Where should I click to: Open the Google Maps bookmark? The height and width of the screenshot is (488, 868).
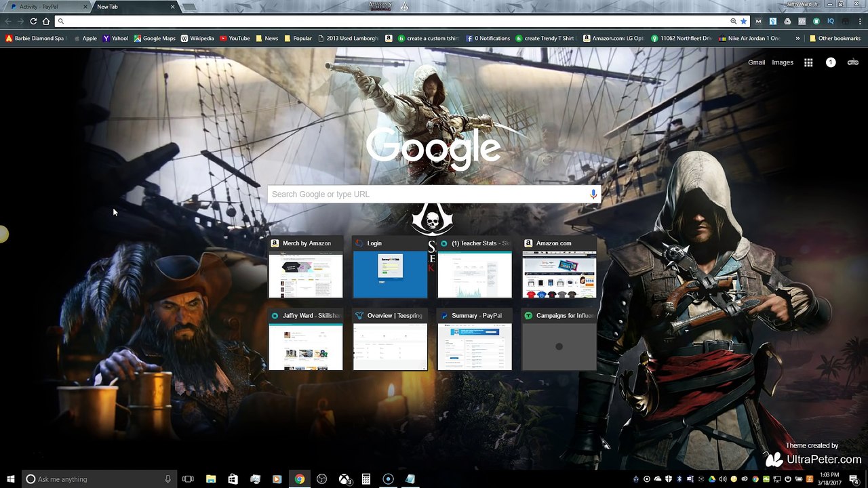[x=155, y=38]
